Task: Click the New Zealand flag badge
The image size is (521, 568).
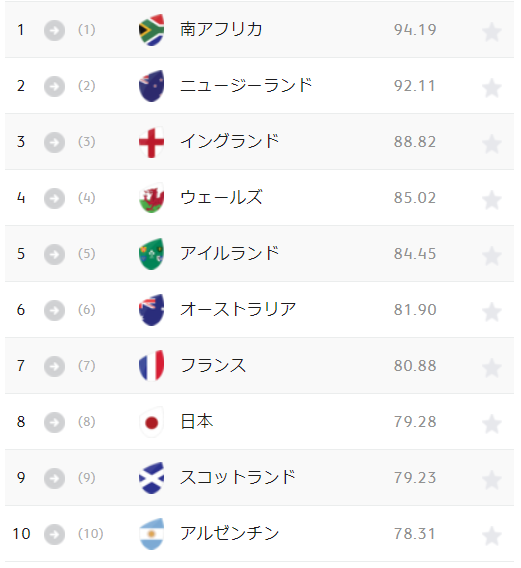Action: tap(151, 86)
